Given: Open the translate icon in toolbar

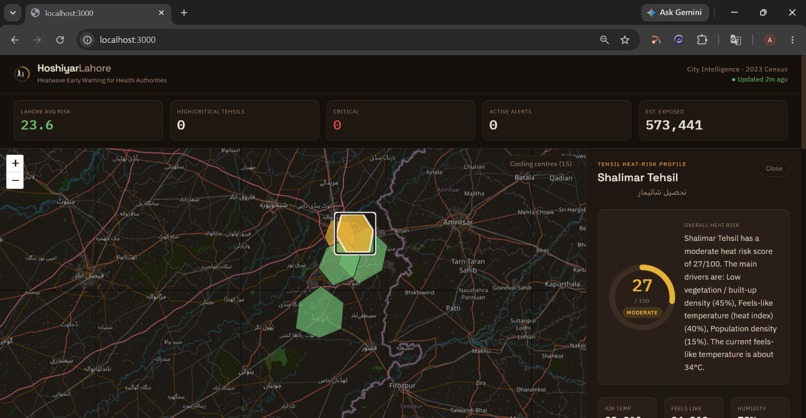Looking at the screenshot, I should (x=736, y=40).
